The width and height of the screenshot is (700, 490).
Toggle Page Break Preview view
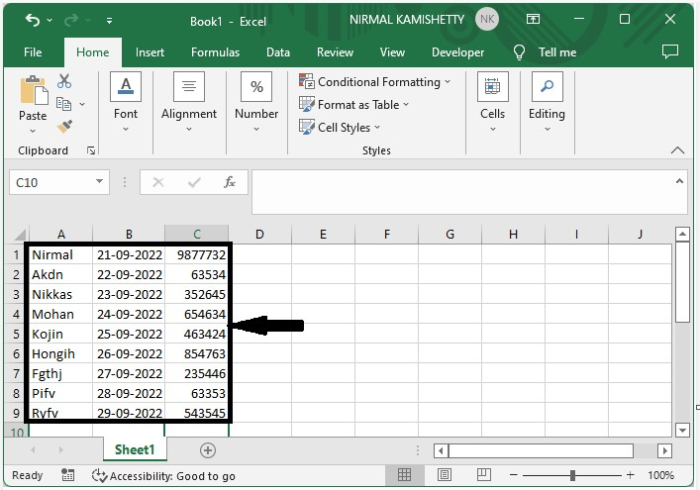click(484, 476)
